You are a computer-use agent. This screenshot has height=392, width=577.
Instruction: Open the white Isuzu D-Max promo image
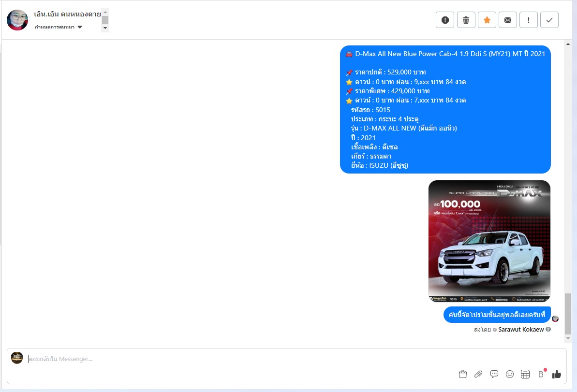click(489, 241)
